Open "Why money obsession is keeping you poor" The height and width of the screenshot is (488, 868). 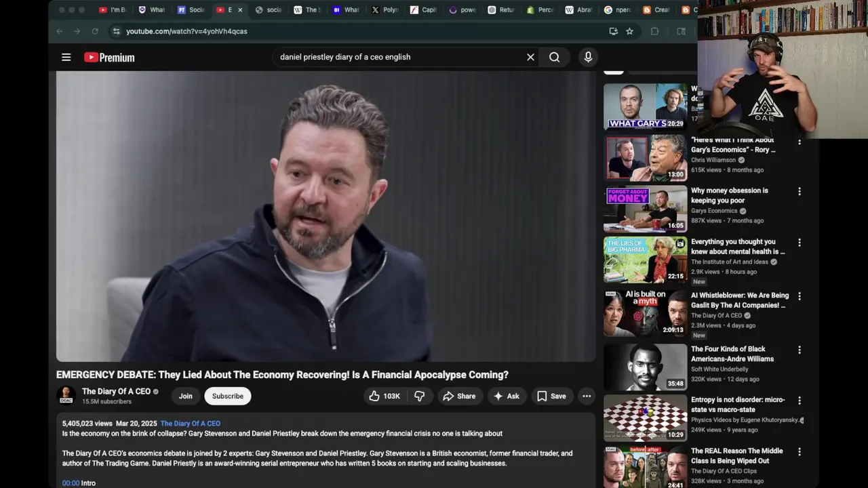(730, 195)
